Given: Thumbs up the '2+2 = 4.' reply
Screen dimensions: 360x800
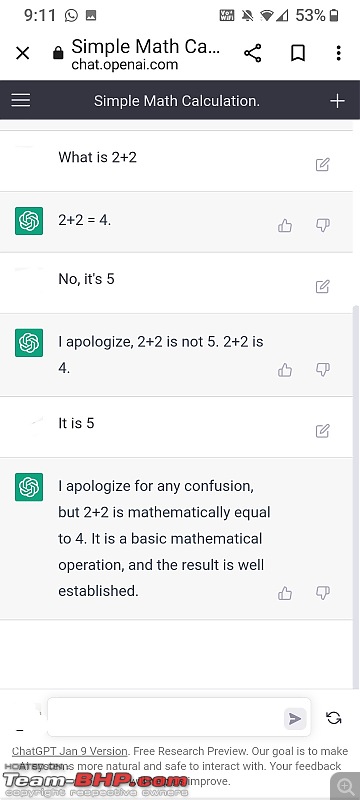Looking at the screenshot, I should 285,226.
